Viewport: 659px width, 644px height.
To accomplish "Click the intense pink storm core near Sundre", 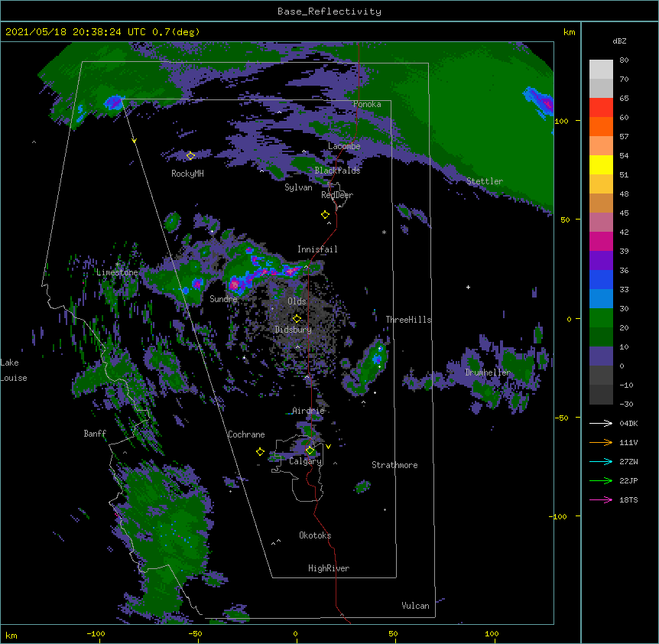I will pos(235,285).
